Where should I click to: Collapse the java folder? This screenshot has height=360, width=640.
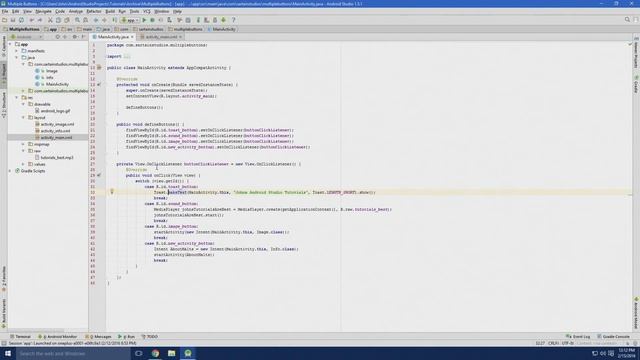pos(17,58)
